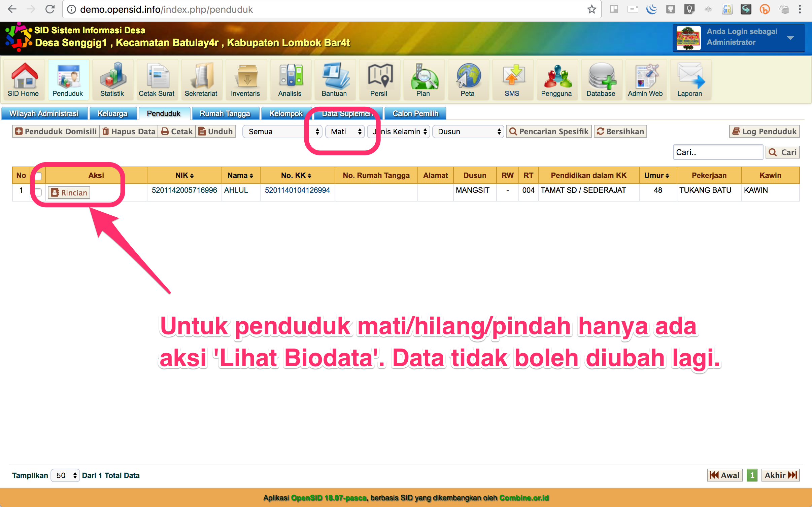Toggle the Penduduk Domisili option
812x507 pixels.
coord(56,131)
